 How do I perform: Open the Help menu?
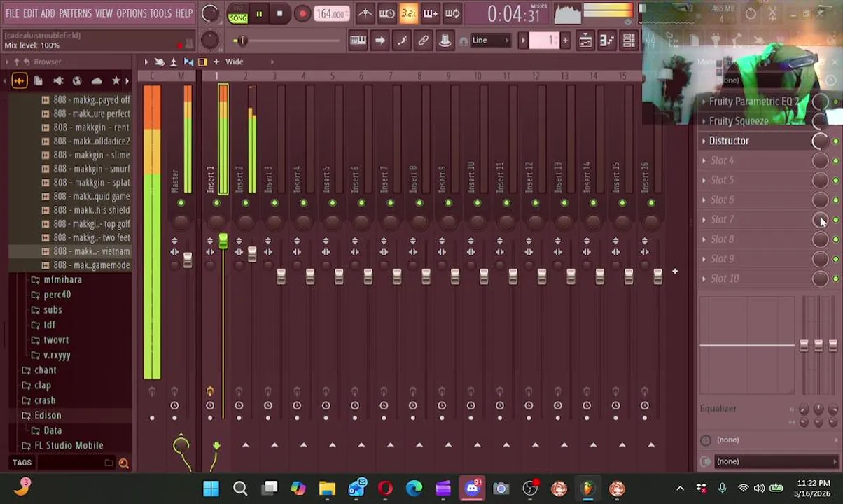click(184, 13)
